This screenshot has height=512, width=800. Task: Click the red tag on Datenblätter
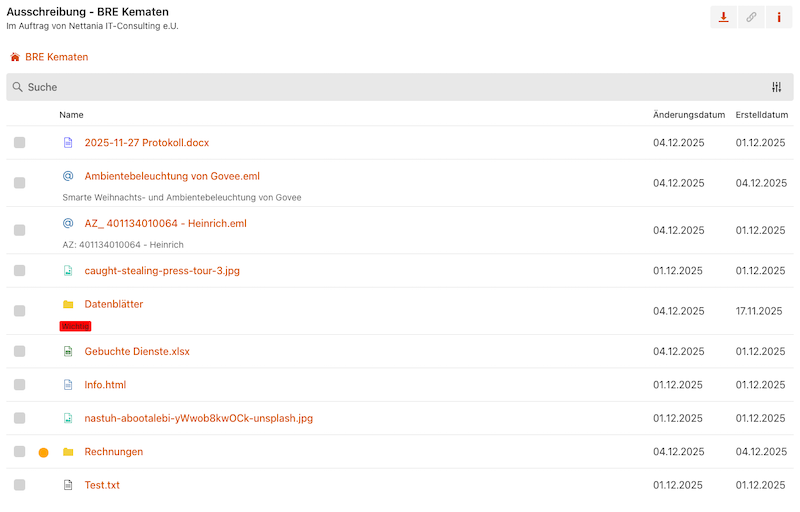coord(75,326)
